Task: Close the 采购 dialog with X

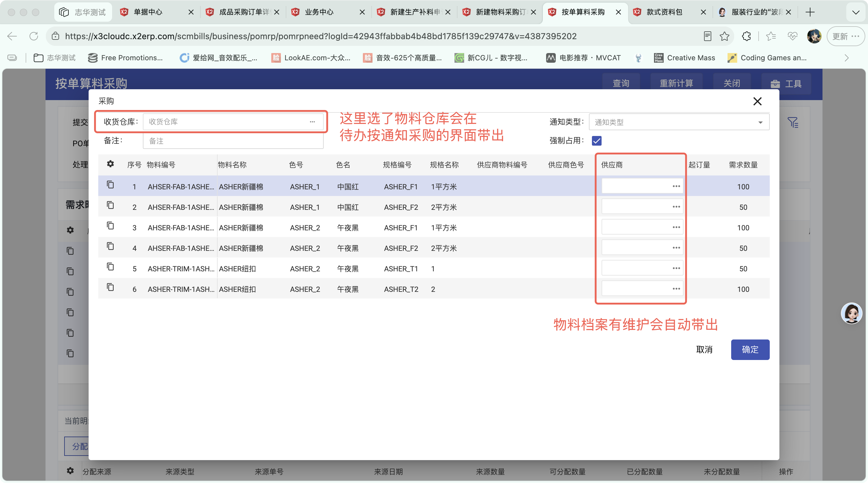Action: [757, 101]
